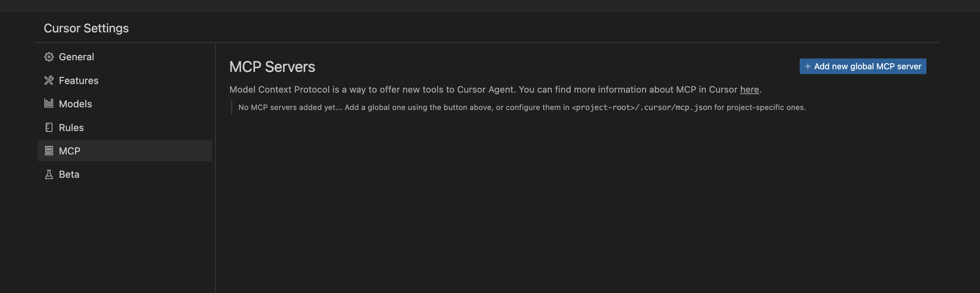980x293 pixels.
Task: Click the MCP Servers heading
Action: tap(272, 67)
